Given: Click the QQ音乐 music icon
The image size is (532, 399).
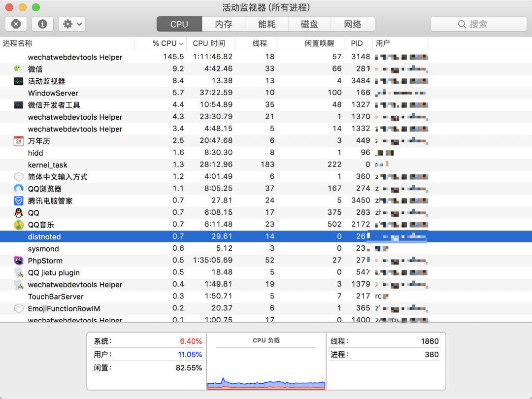Looking at the screenshot, I should click(x=18, y=225).
